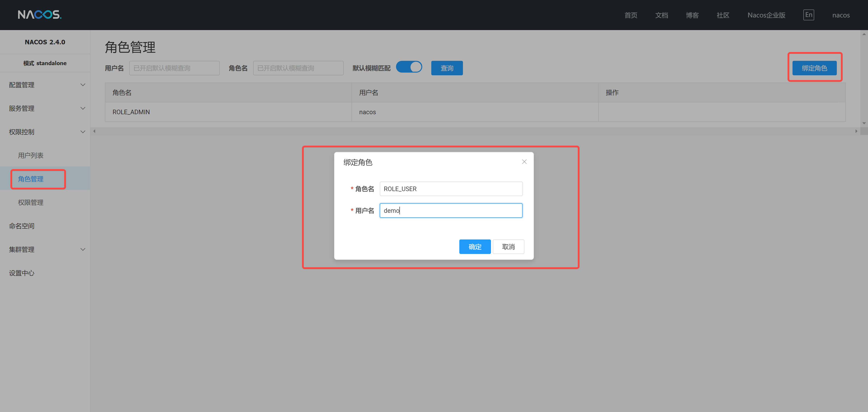
Task: Click horizontal scrollbar left arrow
Action: tap(94, 131)
